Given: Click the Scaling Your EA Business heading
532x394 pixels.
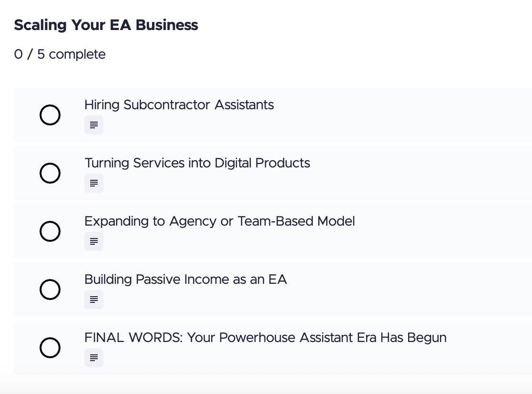Looking at the screenshot, I should coord(106,25).
